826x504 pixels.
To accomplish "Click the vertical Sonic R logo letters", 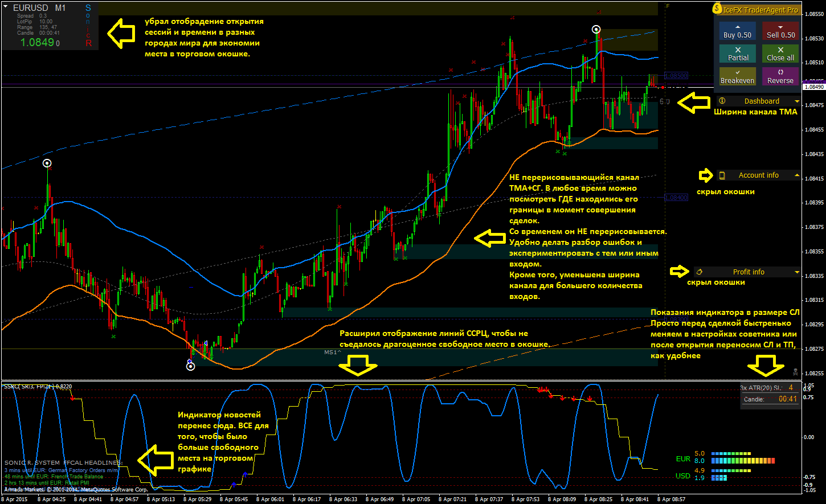I will click(88, 26).
